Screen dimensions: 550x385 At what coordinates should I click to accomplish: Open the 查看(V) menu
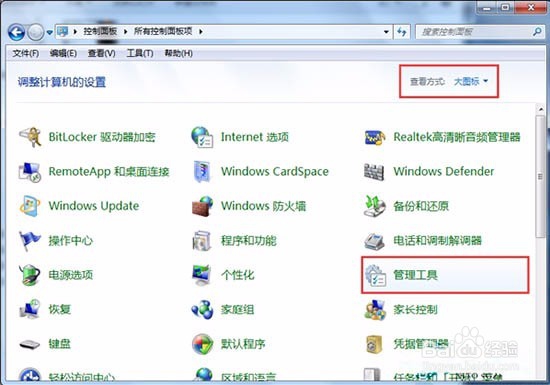(x=101, y=53)
